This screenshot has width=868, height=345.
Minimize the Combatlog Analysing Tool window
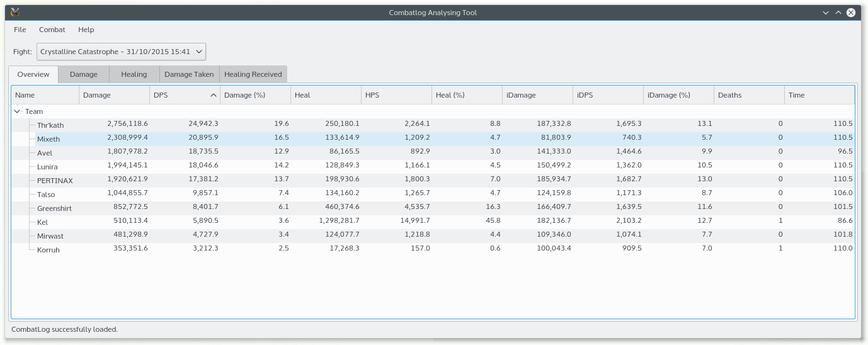click(826, 13)
